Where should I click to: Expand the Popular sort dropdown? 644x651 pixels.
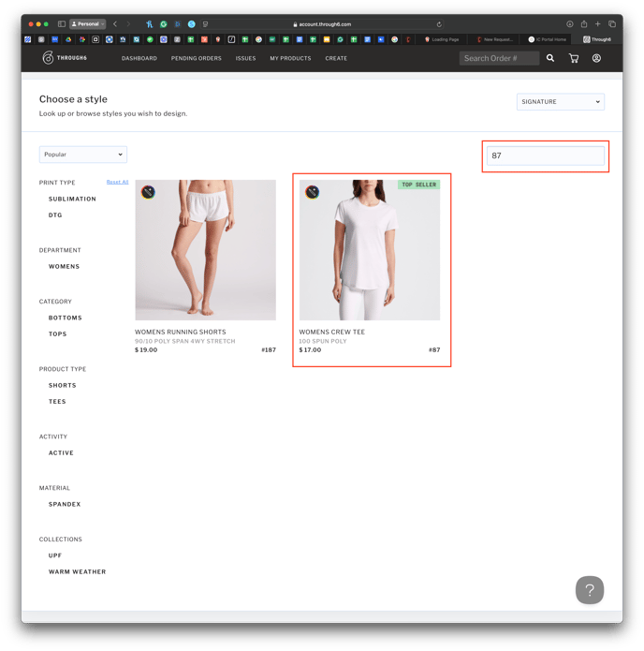[83, 155]
